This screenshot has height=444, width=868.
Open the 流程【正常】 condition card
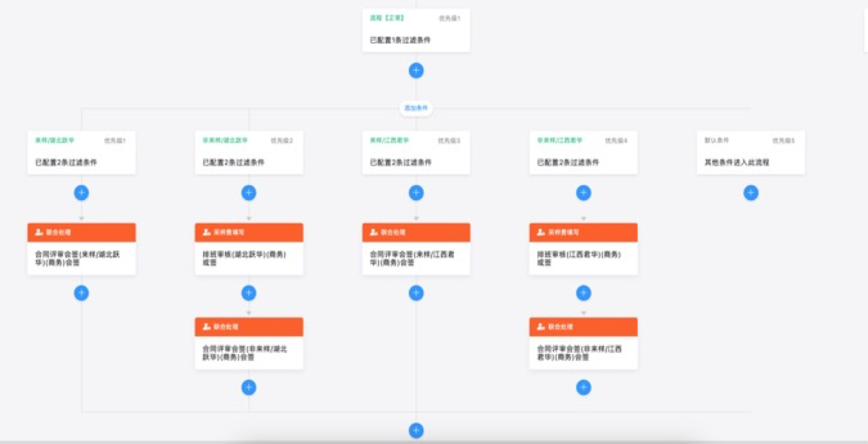coord(416,31)
